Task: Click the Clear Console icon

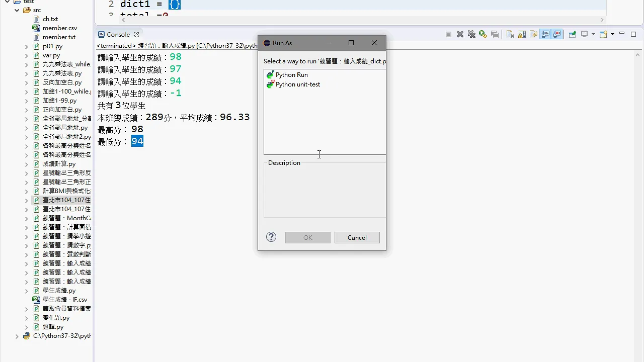Action: coord(510,35)
